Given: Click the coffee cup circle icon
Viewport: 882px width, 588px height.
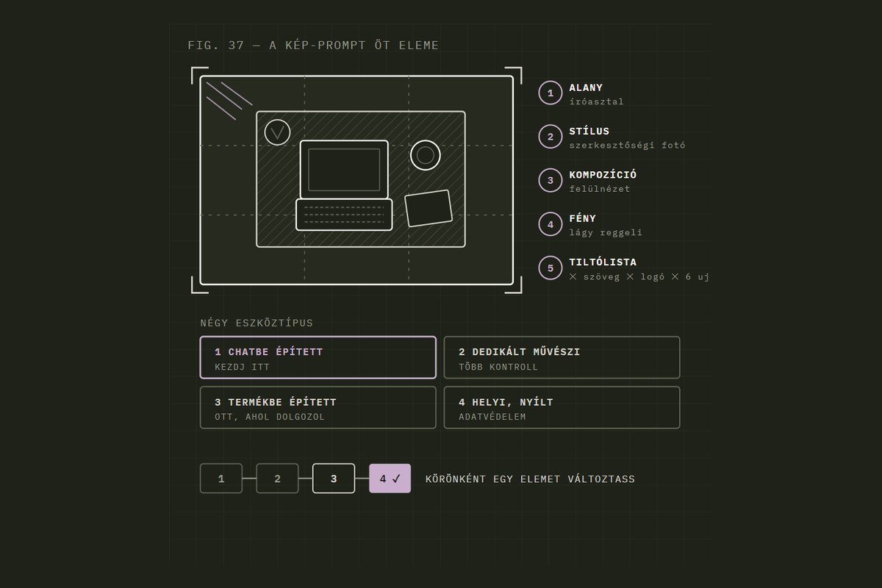Looking at the screenshot, I should [425, 155].
